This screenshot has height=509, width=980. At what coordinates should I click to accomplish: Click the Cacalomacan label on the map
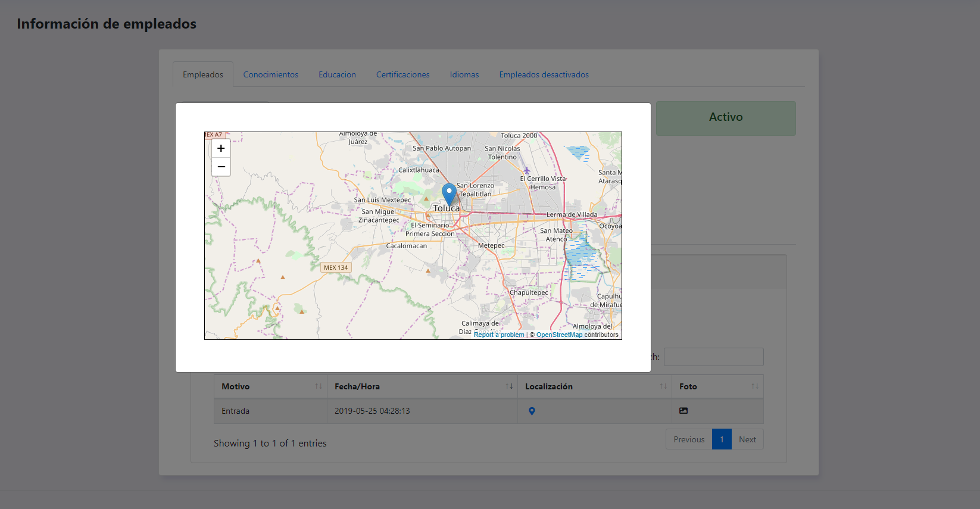click(406, 246)
